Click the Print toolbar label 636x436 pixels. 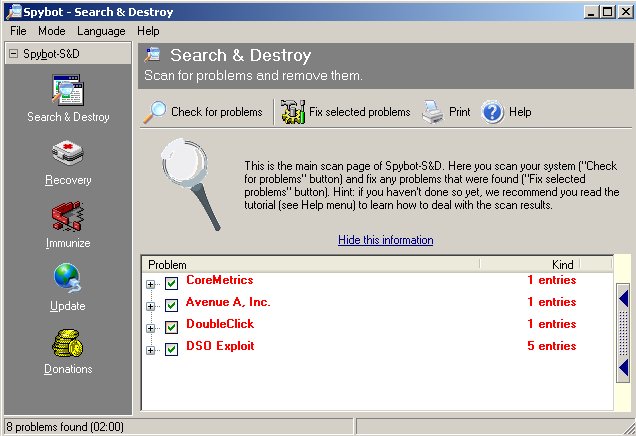pyautogui.click(x=460, y=112)
